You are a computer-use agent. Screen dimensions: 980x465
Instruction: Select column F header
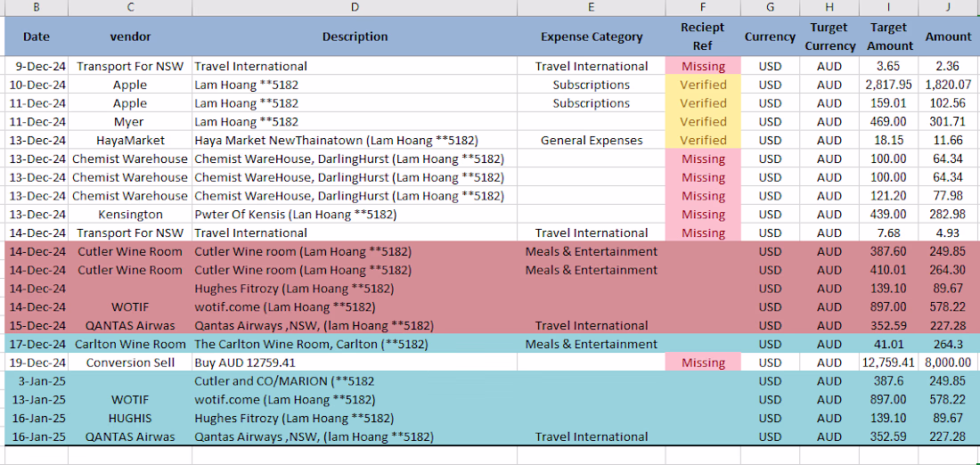[x=703, y=7]
